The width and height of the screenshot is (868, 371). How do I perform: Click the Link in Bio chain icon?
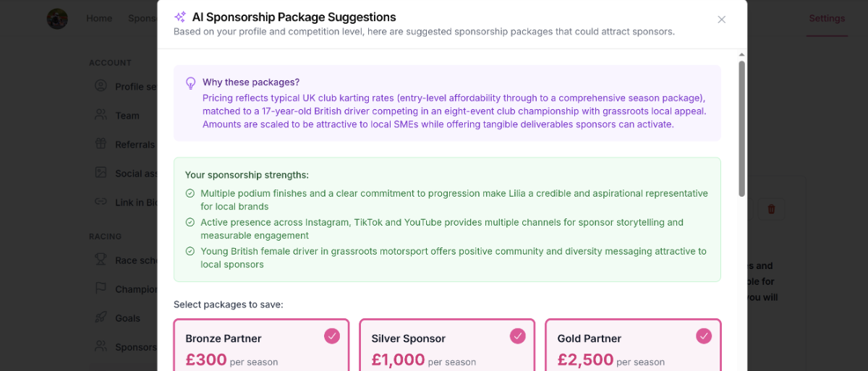(x=101, y=202)
